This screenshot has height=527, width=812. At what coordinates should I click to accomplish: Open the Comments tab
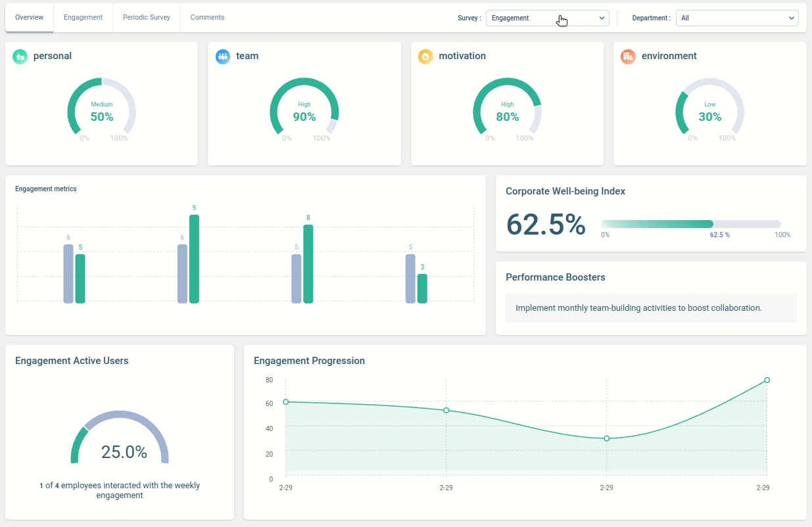click(207, 18)
